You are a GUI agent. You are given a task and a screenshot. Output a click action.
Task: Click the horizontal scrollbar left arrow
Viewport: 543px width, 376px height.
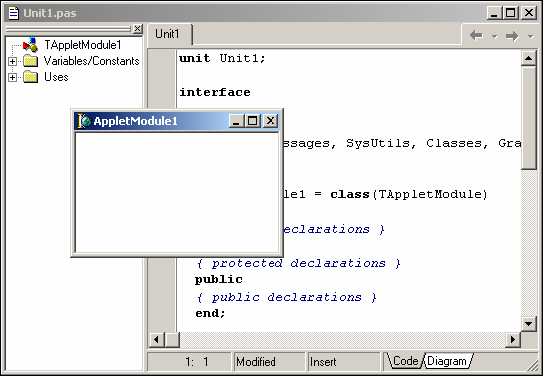click(x=156, y=339)
